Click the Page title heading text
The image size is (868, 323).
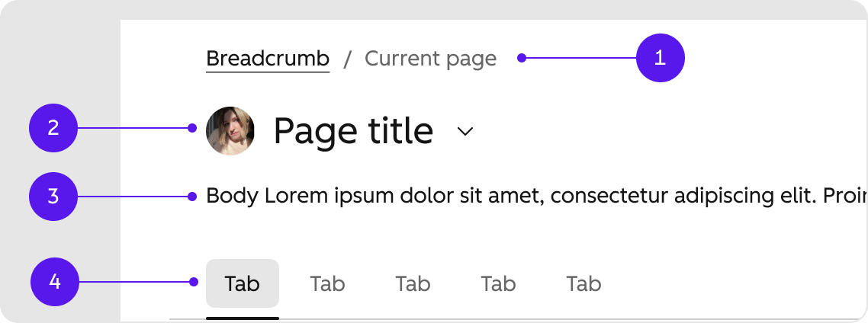tap(353, 131)
